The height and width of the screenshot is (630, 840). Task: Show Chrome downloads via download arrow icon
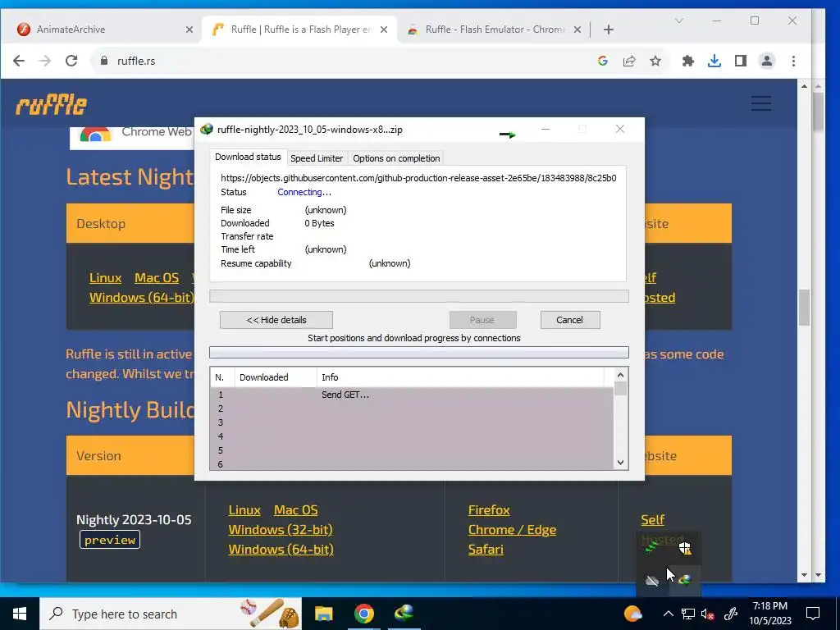(714, 61)
